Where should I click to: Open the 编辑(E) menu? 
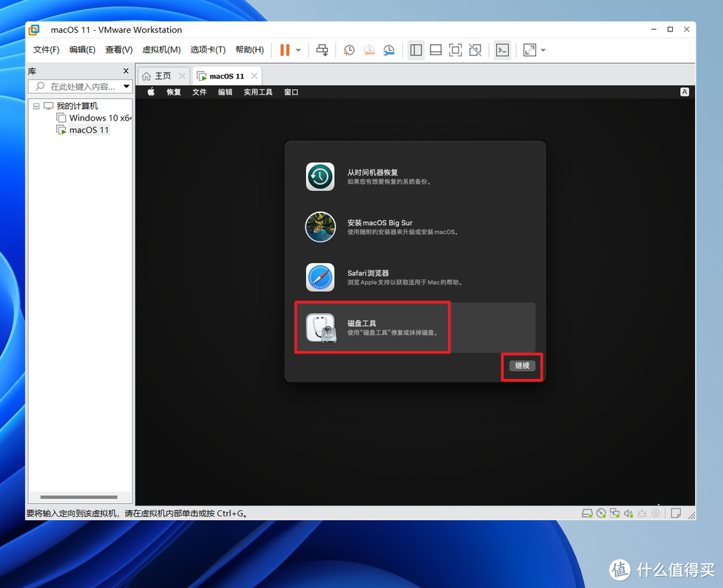pyautogui.click(x=82, y=50)
